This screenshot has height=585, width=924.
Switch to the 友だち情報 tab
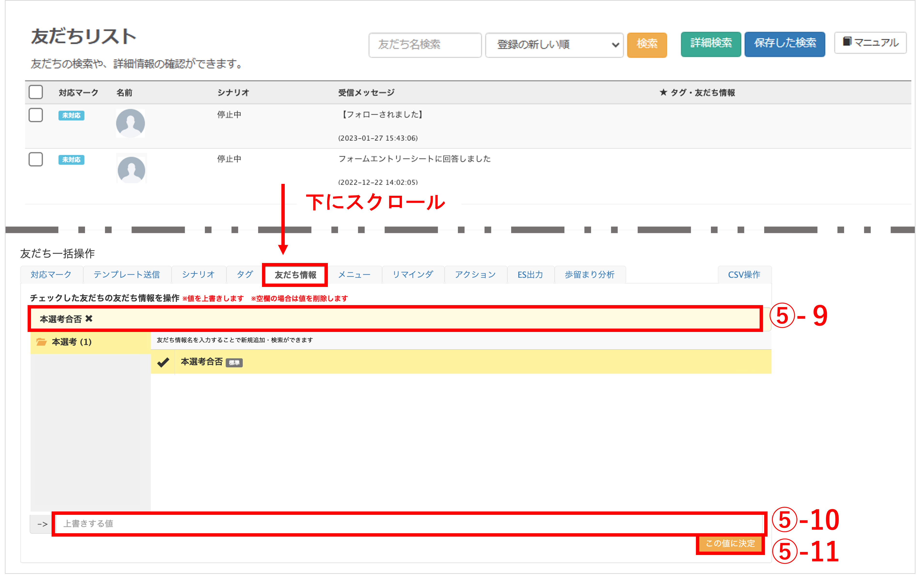pos(295,275)
